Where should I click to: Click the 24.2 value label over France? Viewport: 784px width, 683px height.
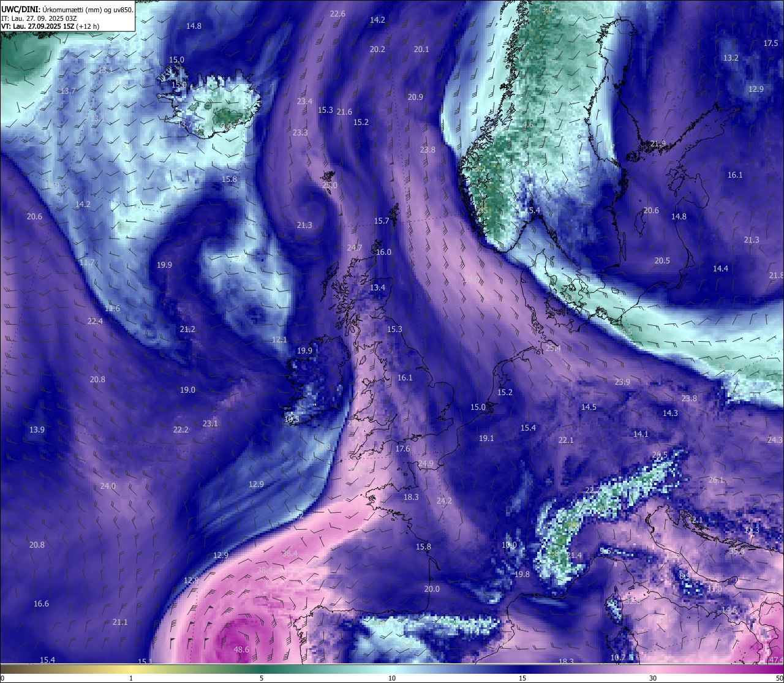[x=444, y=500]
